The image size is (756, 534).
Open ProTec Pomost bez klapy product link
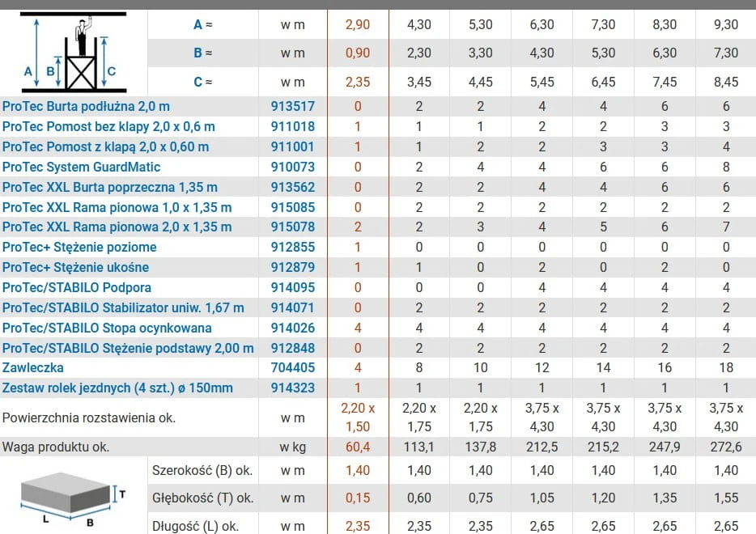point(108,127)
